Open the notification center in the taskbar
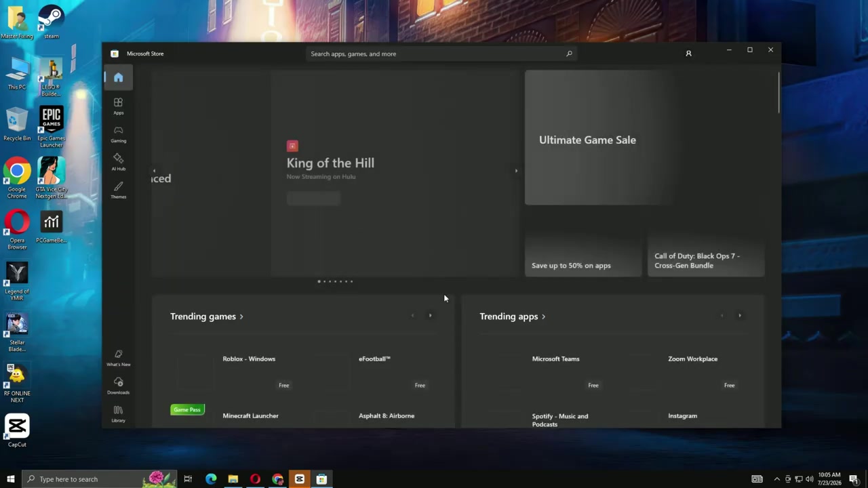The height and width of the screenshot is (488, 868). [854, 479]
